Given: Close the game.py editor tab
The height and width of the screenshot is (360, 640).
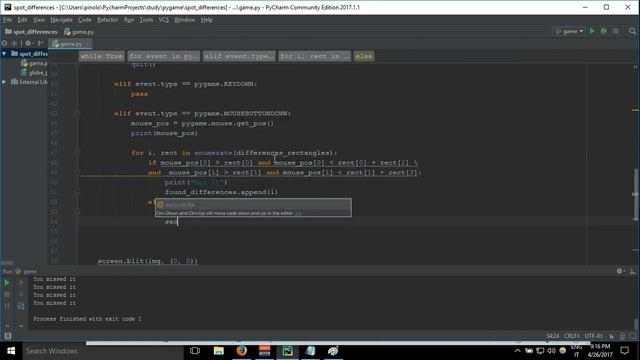Looking at the screenshot, I should point(87,44).
